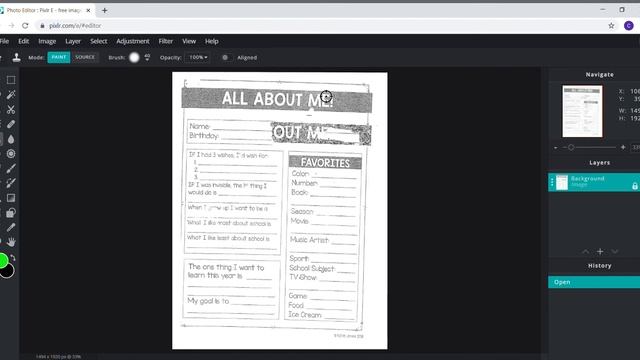Zoom in with Navigate plus button
Image resolution: width=640 pixels, height=360 pixels.
point(623,147)
